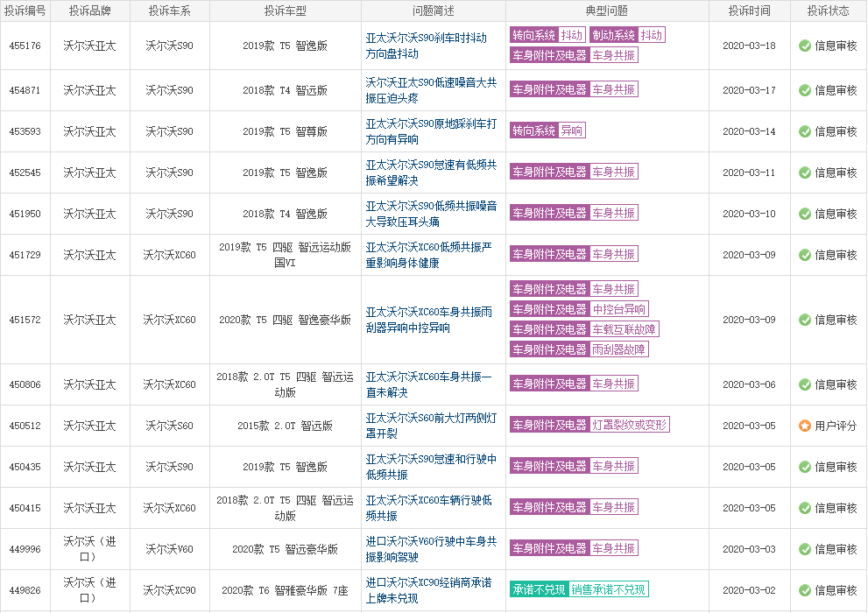Image resolution: width=868 pixels, height=613 pixels.
Task: Click 转向系统 抖动 tag in row 455176
Action: coord(547,35)
